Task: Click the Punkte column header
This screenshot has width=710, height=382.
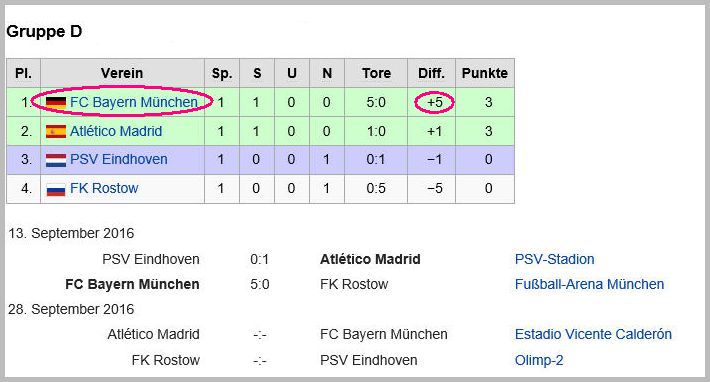Action: point(485,73)
